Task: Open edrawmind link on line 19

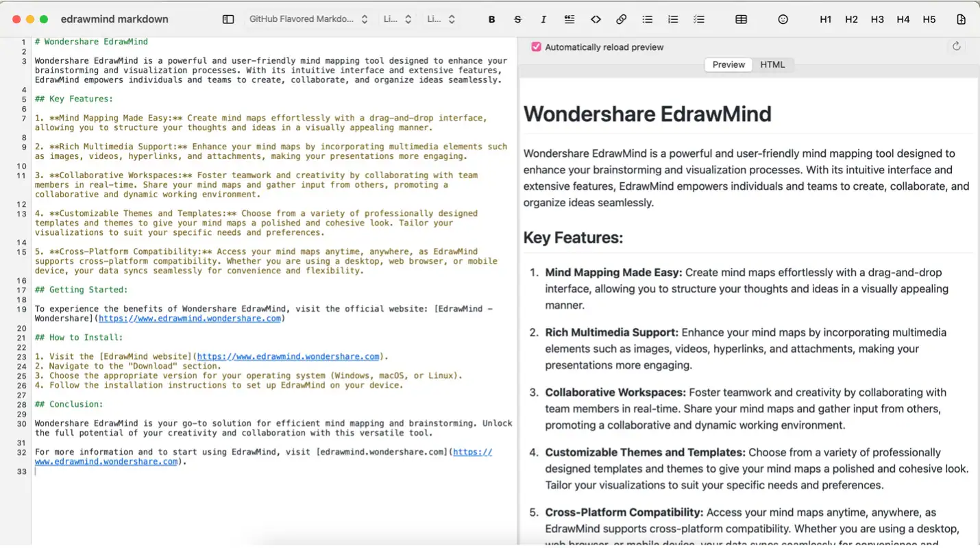Action: 190,319
